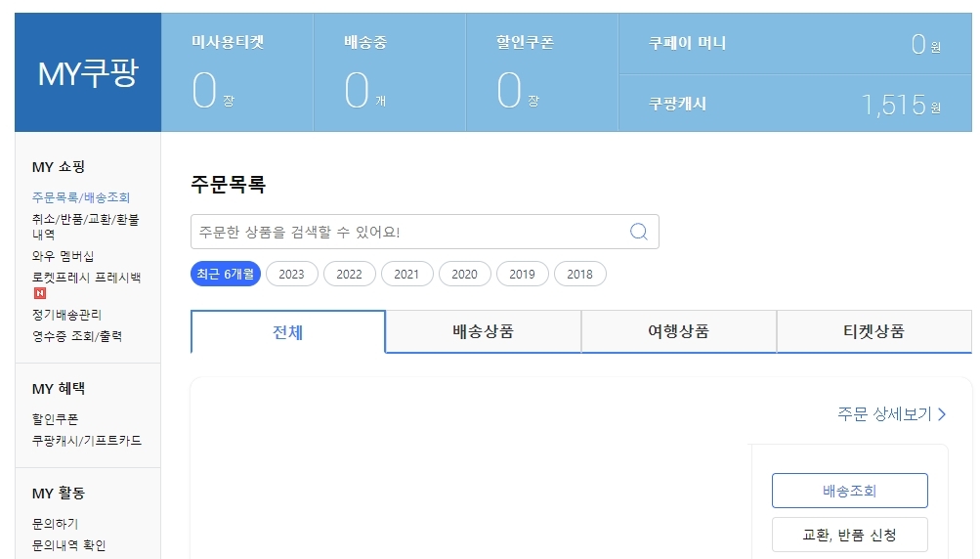Filter orders by year 2022

pos(350,274)
